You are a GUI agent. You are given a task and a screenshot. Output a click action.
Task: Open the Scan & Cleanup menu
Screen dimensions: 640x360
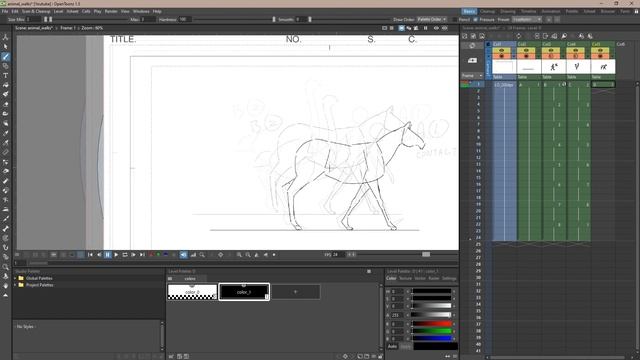point(36,11)
